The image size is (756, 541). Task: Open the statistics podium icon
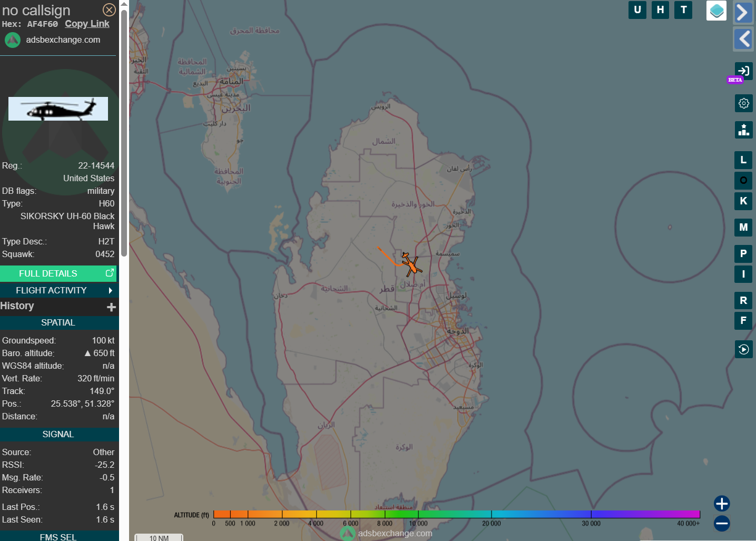(743, 130)
